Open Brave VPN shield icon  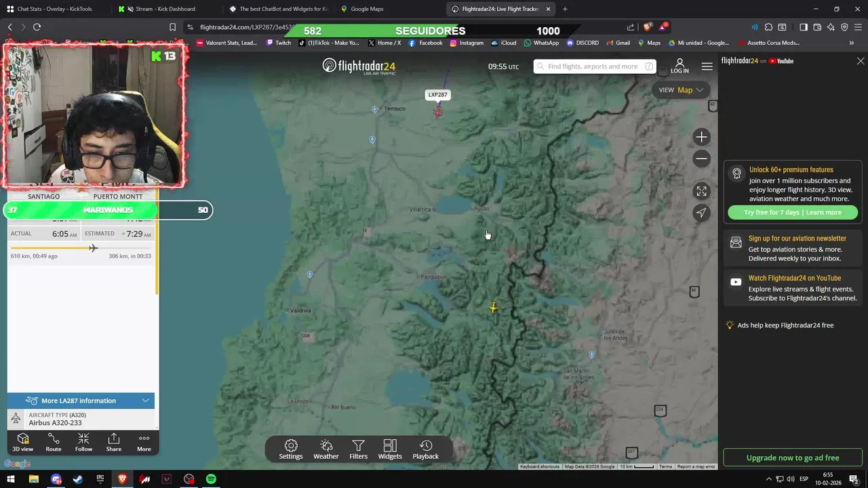point(844,27)
